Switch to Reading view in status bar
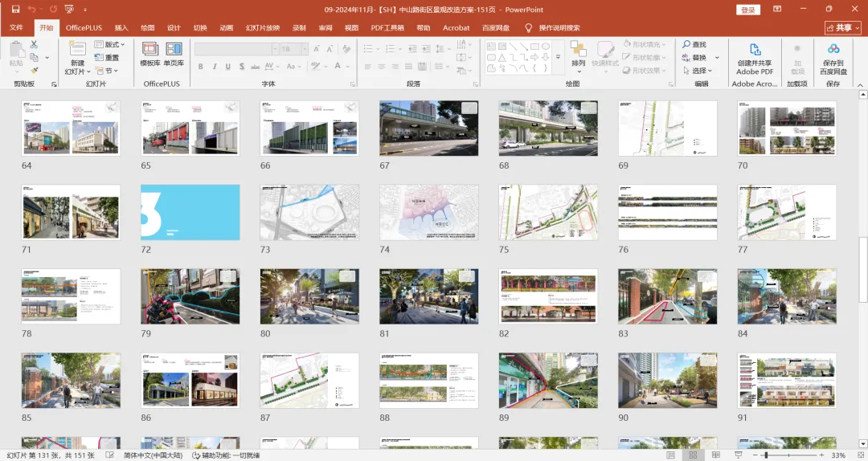This screenshot has height=461, width=868. click(715, 455)
